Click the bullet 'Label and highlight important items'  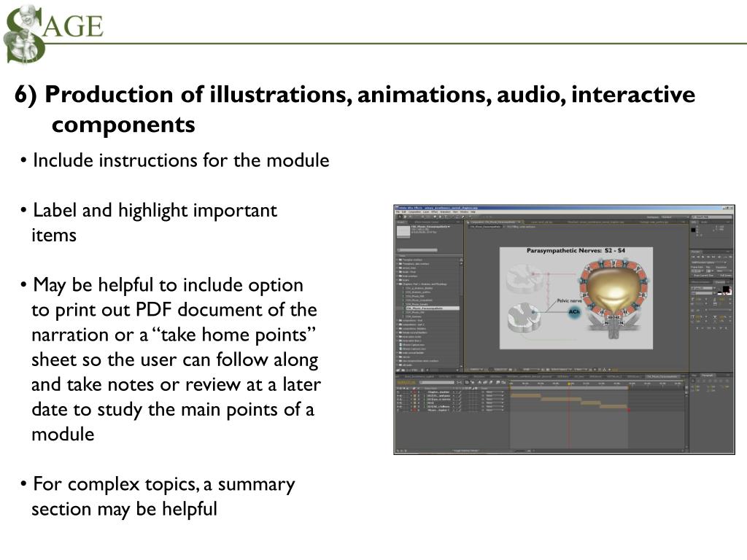[x=155, y=223]
